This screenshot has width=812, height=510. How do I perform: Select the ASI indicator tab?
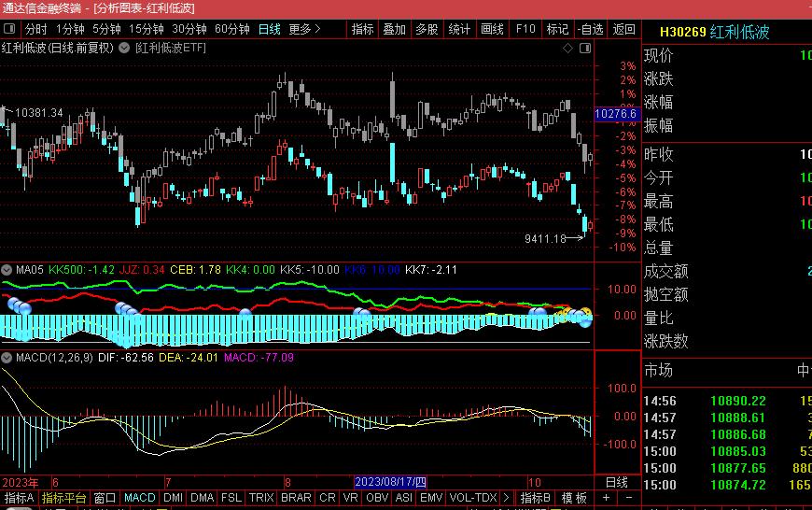click(404, 498)
